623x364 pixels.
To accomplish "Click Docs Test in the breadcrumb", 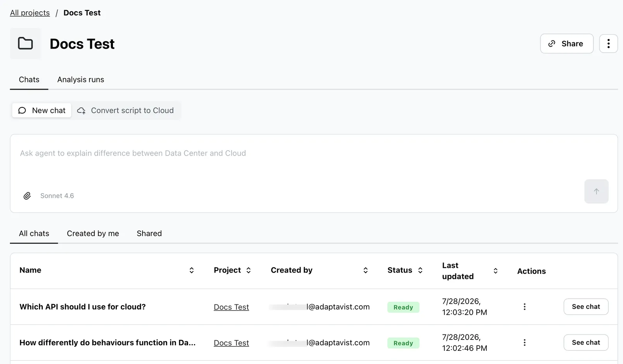I will (x=82, y=13).
